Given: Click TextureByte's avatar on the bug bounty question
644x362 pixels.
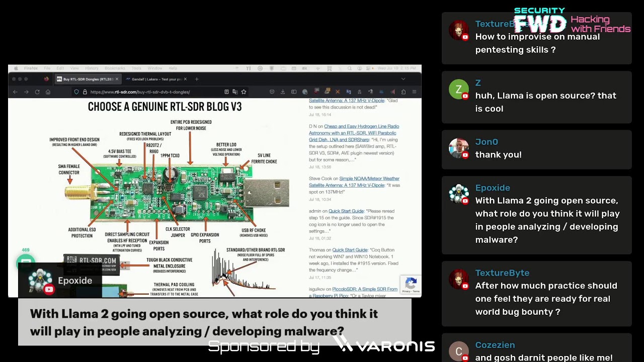Looking at the screenshot, I should 458,279.
